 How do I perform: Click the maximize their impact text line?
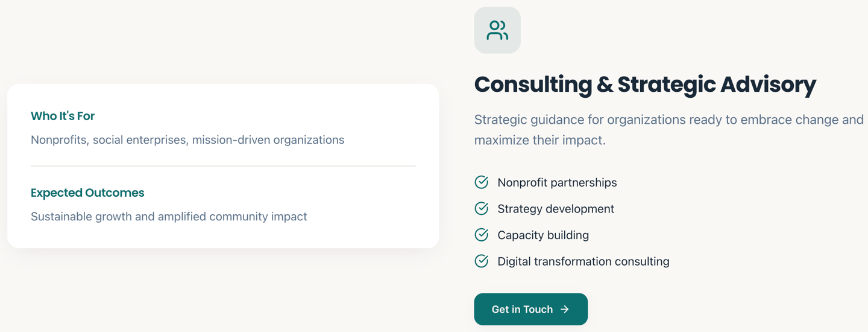point(539,141)
